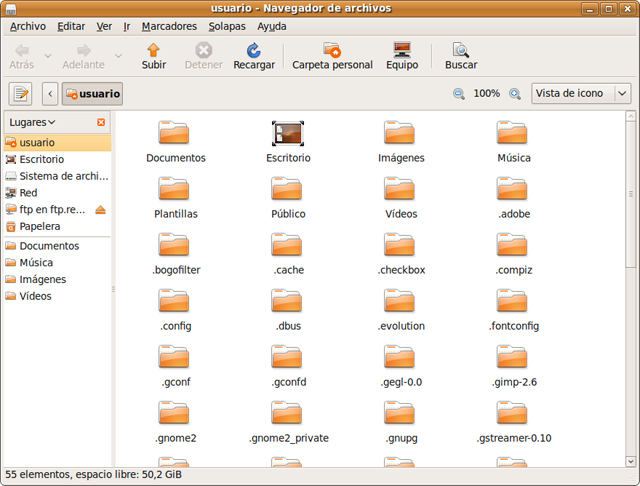Select Papelera in the places sidebar
This screenshot has height=486, width=640.
point(39,226)
